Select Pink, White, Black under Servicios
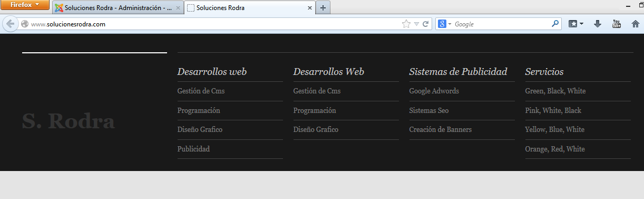Viewport: 644px width, 199px height. coord(553,110)
